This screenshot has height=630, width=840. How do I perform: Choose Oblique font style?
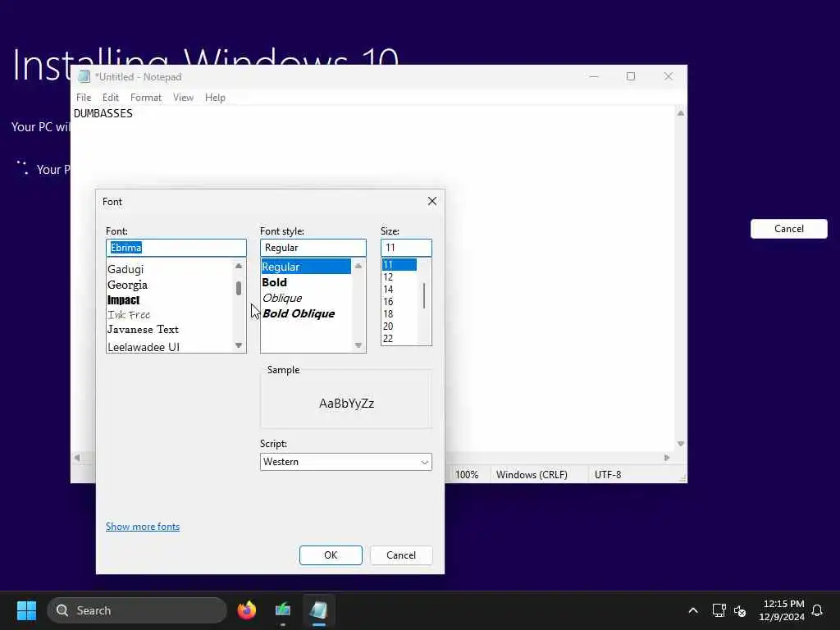[x=282, y=298]
